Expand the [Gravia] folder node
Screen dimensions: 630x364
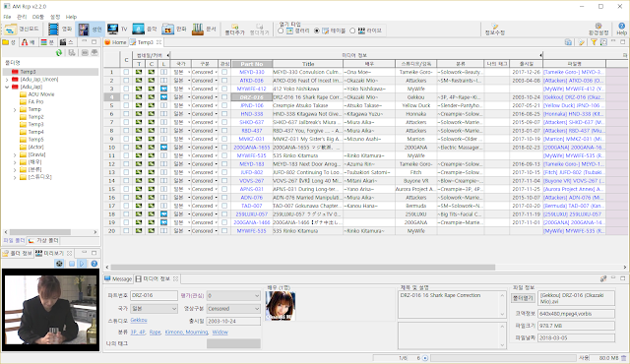tap(15, 154)
